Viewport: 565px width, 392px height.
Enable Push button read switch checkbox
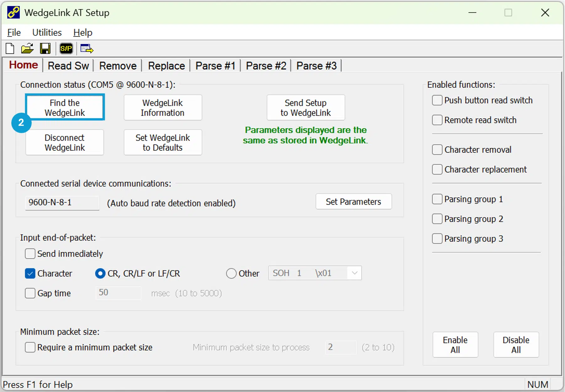437,100
